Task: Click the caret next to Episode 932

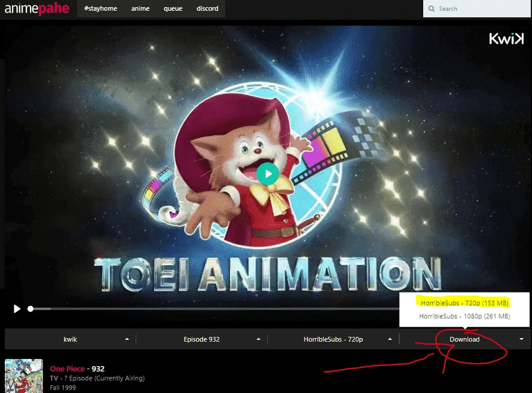Action: point(258,339)
